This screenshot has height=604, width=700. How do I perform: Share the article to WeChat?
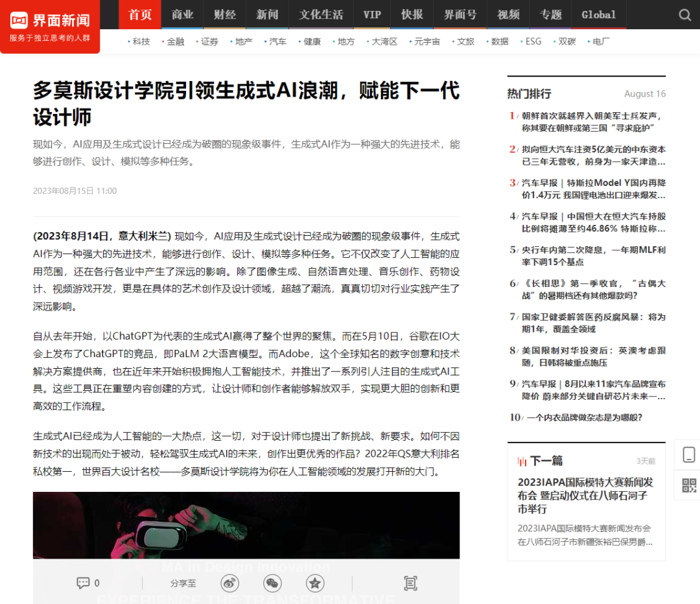tap(272, 583)
